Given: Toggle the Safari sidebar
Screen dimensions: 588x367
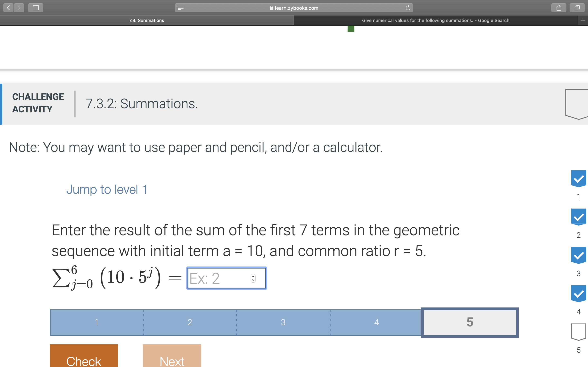Looking at the screenshot, I should click(36, 8).
